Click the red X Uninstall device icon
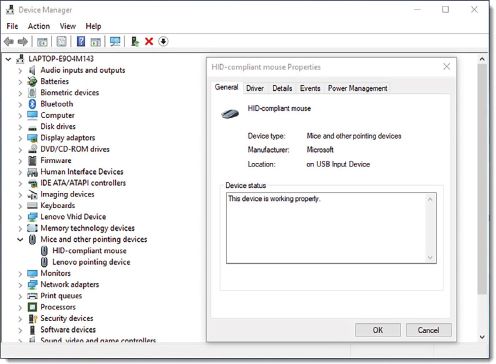 pyautogui.click(x=149, y=42)
